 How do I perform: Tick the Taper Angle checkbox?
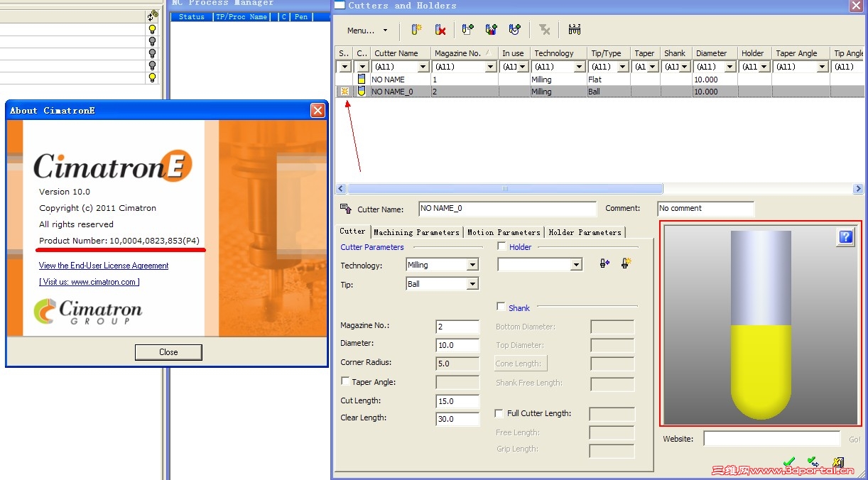pyautogui.click(x=345, y=381)
